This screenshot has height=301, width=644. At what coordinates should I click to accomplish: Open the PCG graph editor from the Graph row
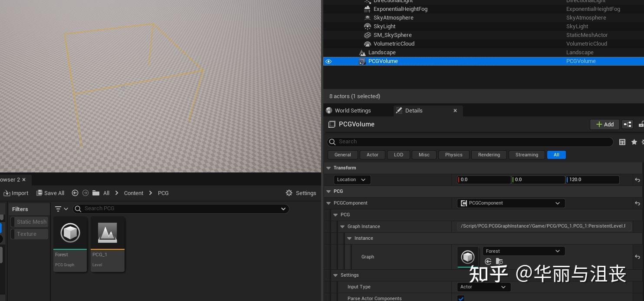pos(468,257)
